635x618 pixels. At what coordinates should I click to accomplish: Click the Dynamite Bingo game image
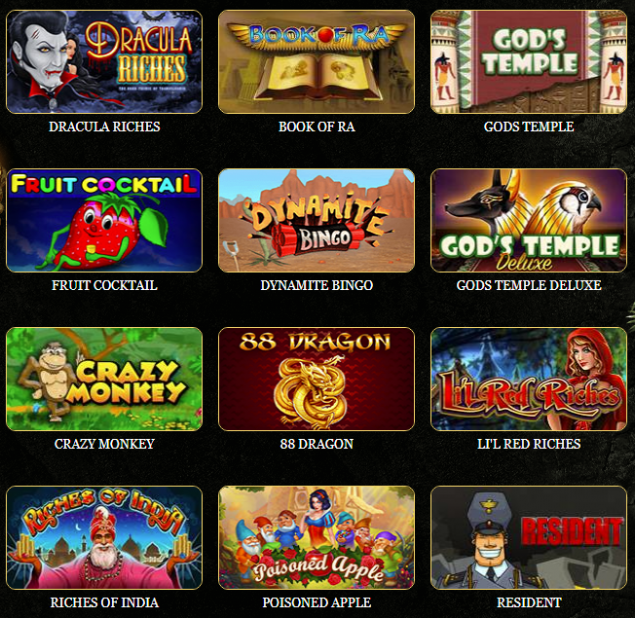pyautogui.click(x=316, y=220)
